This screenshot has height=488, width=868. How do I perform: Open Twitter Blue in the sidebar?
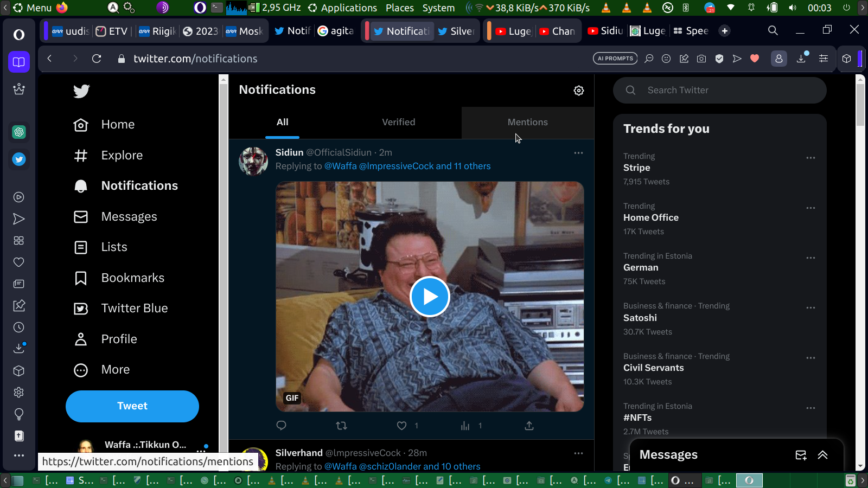pyautogui.click(x=134, y=309)
